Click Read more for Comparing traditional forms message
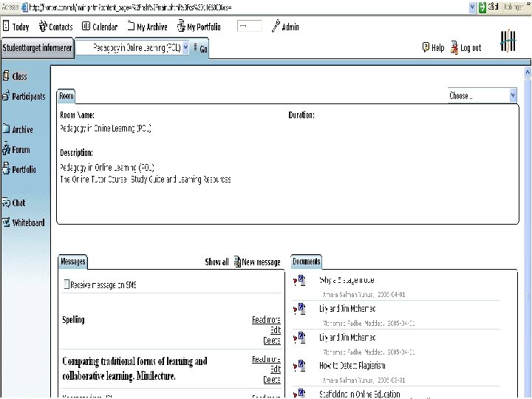Viewport: 532px width, 399px height. [x=266, y=359]
